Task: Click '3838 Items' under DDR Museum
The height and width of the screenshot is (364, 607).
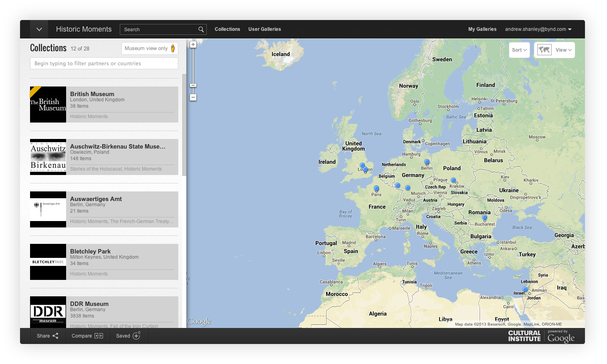Action: (x=82, y=316)
